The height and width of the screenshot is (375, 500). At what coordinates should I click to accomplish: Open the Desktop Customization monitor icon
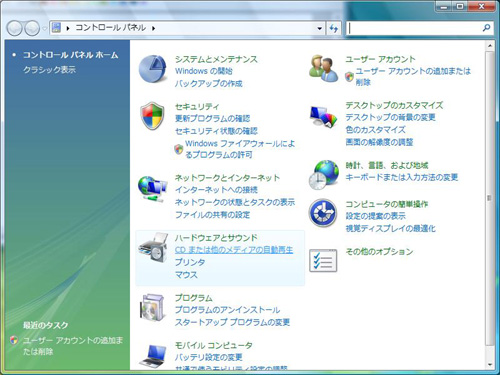coord(323,116)
